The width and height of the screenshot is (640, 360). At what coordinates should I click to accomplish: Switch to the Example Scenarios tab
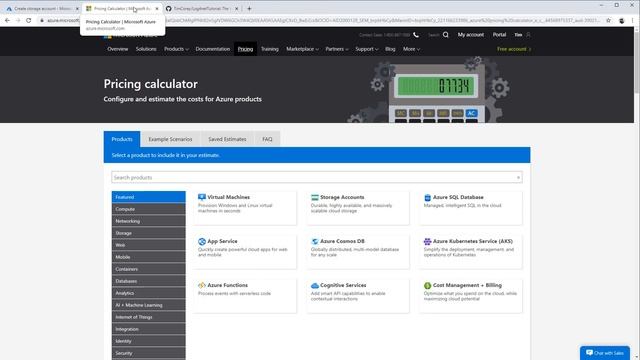(170, 139)
